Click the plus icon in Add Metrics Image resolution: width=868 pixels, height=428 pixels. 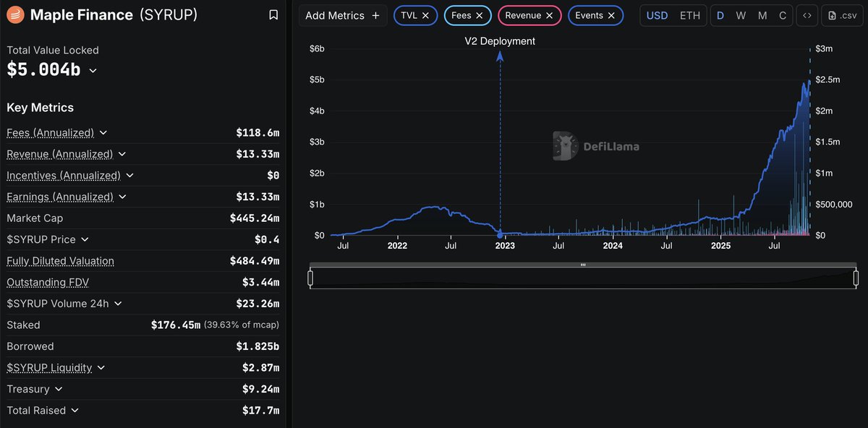click(x=375, y=15)
